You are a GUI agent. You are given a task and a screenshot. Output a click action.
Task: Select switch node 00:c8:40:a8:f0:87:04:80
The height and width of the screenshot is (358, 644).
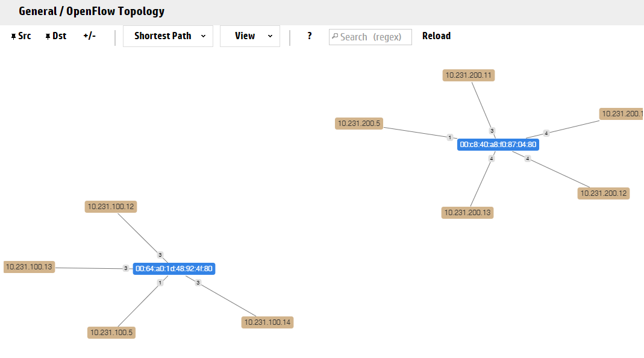coord(498,145)
